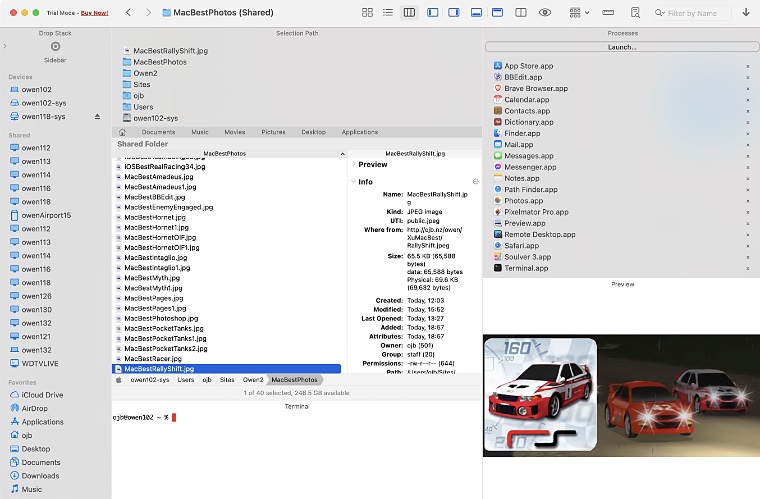Open the group-by options dropdown
This screenshot has height=499, width=760.
579,13
